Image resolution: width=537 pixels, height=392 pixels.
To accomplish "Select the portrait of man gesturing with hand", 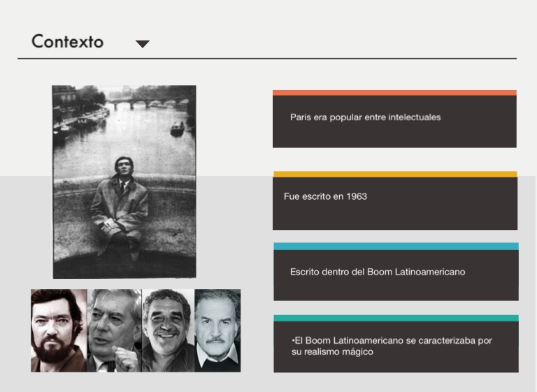I will pyautogui.click(x=114, y=330).
